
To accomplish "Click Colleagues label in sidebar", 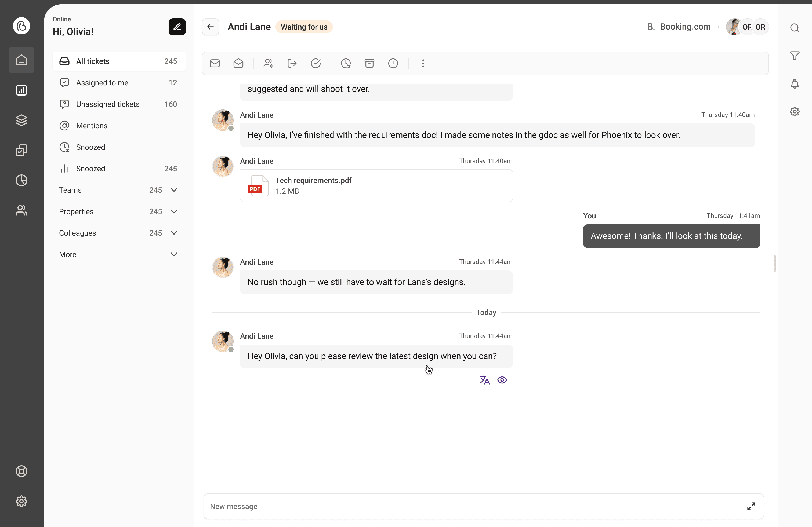I will coord(77,233).
